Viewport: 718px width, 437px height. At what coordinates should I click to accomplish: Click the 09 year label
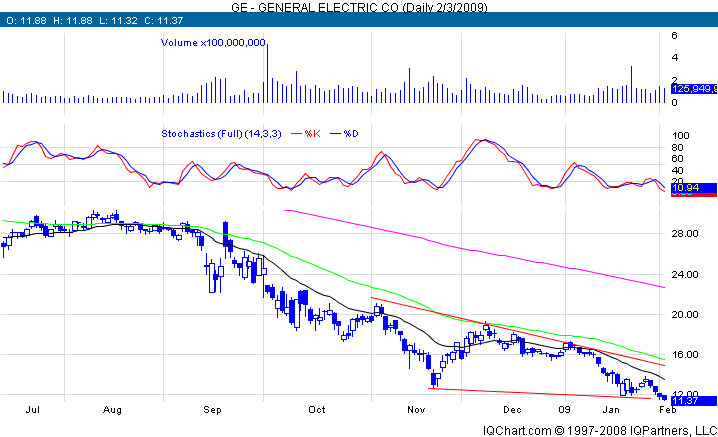click(x=565, y=410)
